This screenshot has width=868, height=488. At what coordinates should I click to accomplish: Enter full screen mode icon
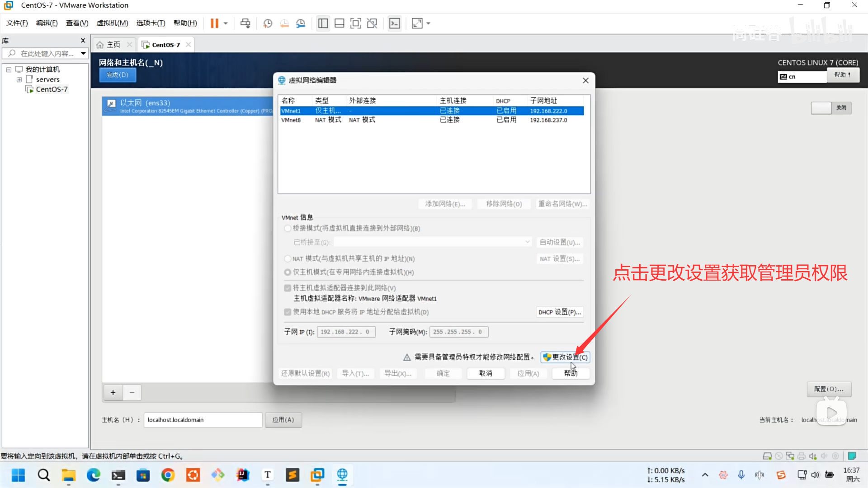(356, 23)
